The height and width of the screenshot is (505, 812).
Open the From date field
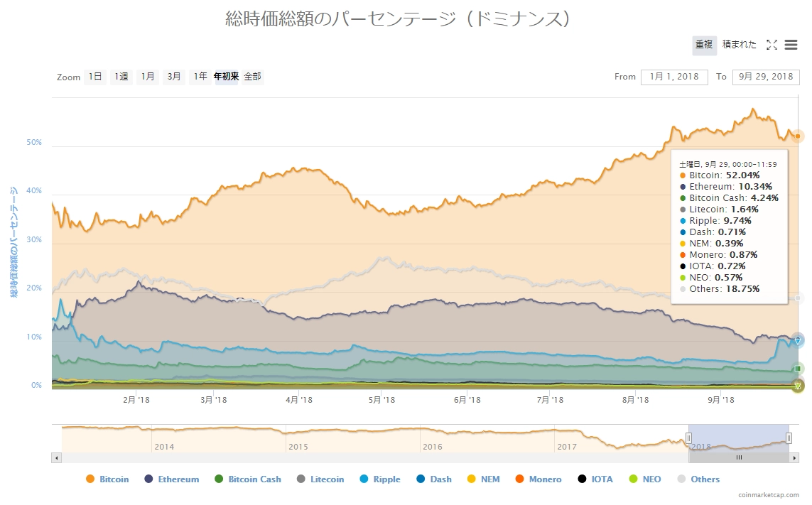pyautogui.click(x=673, y=77)
